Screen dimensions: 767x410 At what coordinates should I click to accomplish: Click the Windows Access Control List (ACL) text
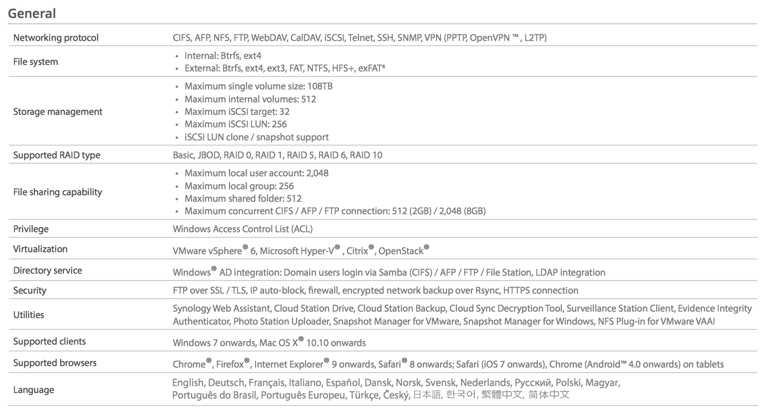(243, 229)
